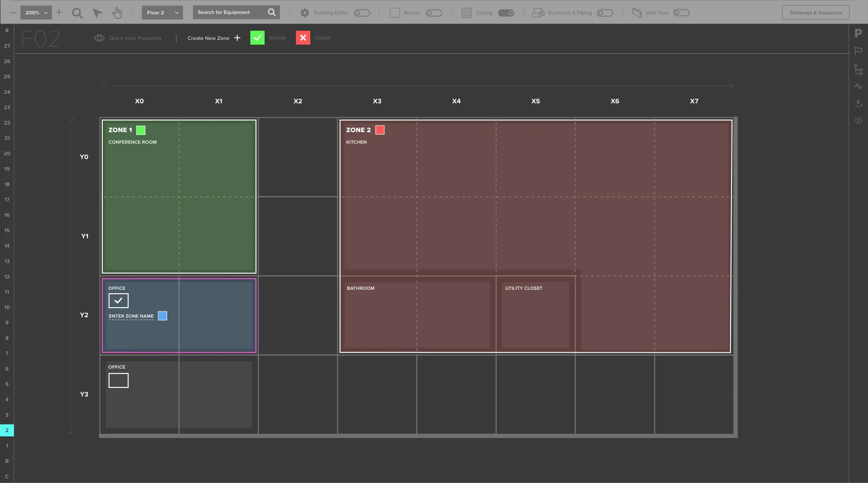Click Create New Zone

(x=214, y=38)
